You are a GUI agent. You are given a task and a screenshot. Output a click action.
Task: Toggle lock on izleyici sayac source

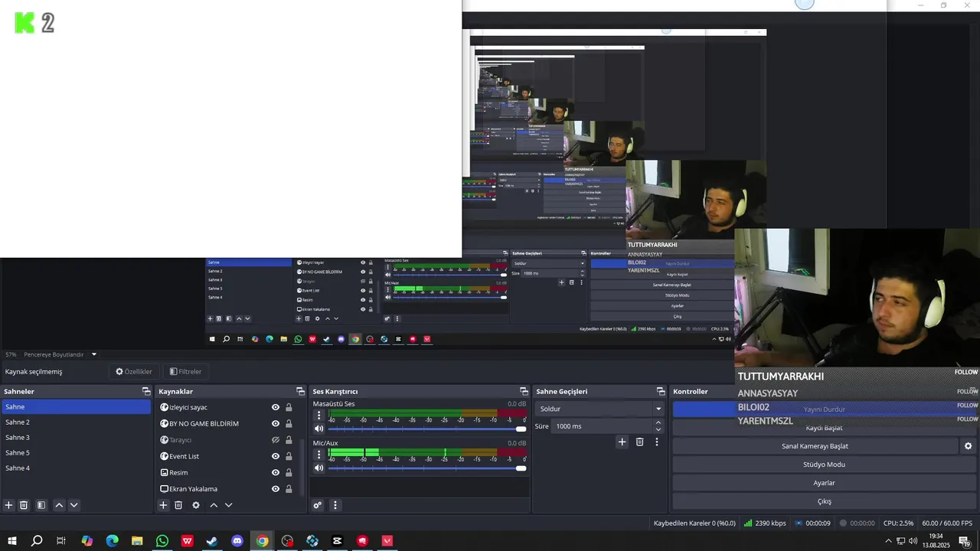point(289,407)
